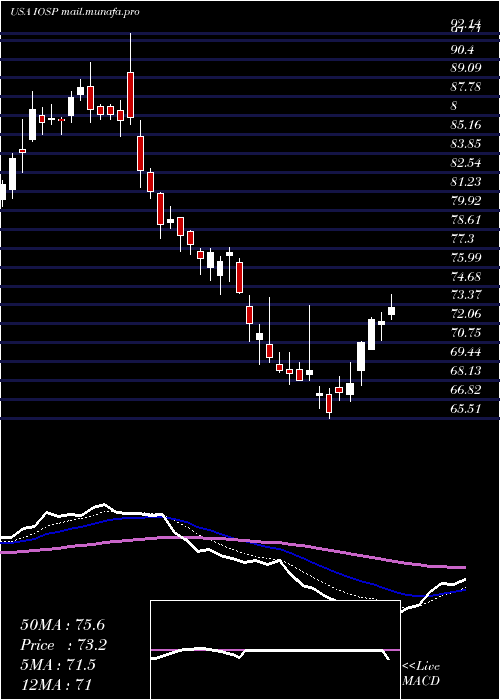This screenshot has width=500, height=700.
Task: Click the '50MA : 75.6' readout
Action: (62, 625)
